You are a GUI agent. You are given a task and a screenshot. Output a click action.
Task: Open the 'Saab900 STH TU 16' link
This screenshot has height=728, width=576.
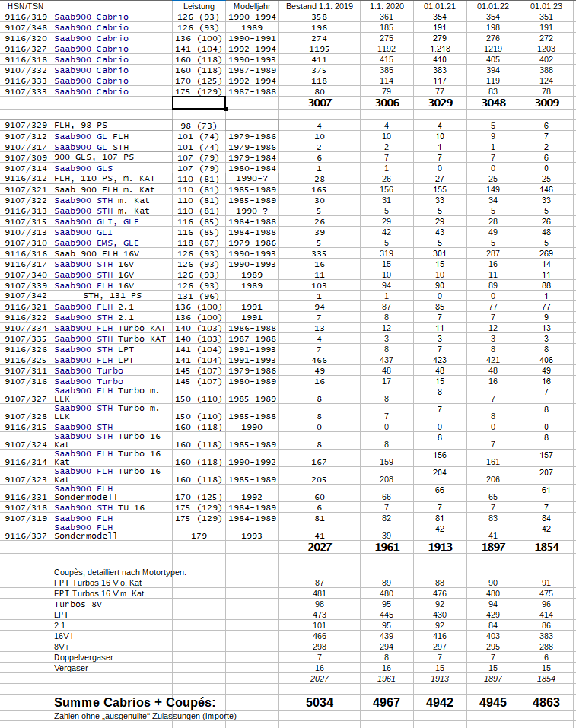100,508
